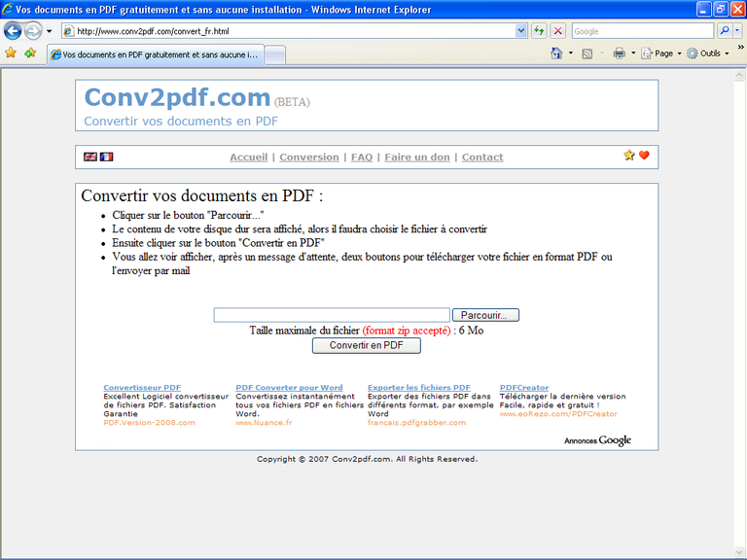747x560 pixels.
Task: Select the Vos documents en PDF tab
Action: coord(156,54)
